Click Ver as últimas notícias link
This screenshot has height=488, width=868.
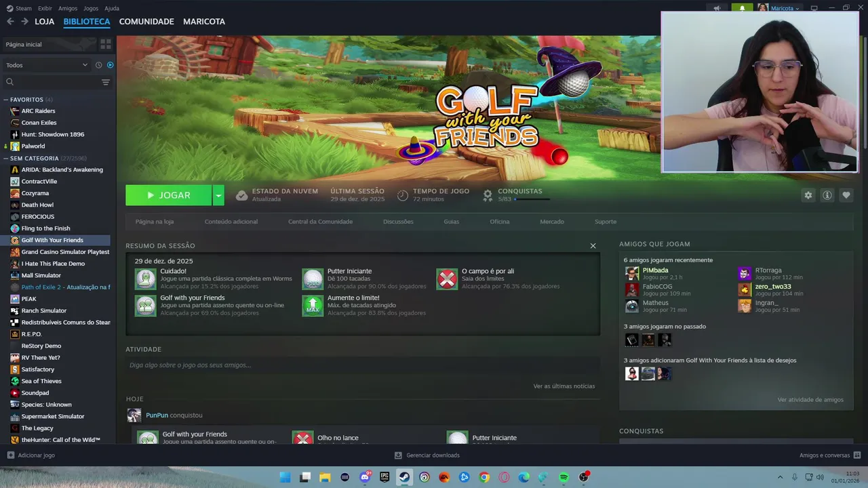[x=564, y=386]
